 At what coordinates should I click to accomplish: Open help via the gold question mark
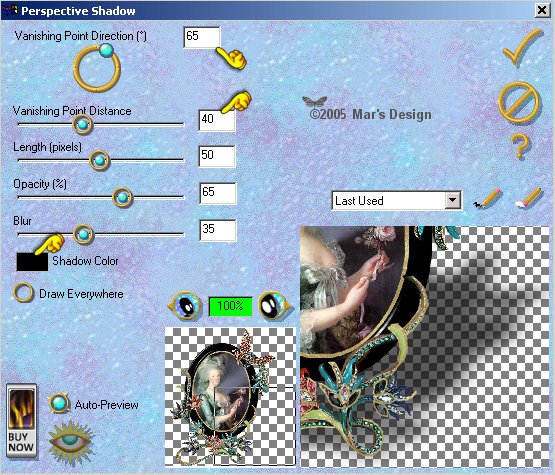point(520,146)
